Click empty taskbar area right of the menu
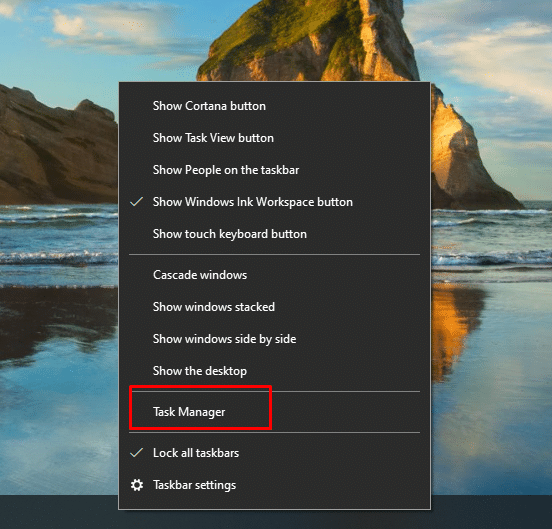The height and width of the screenshot is (529, 552). 491,512
